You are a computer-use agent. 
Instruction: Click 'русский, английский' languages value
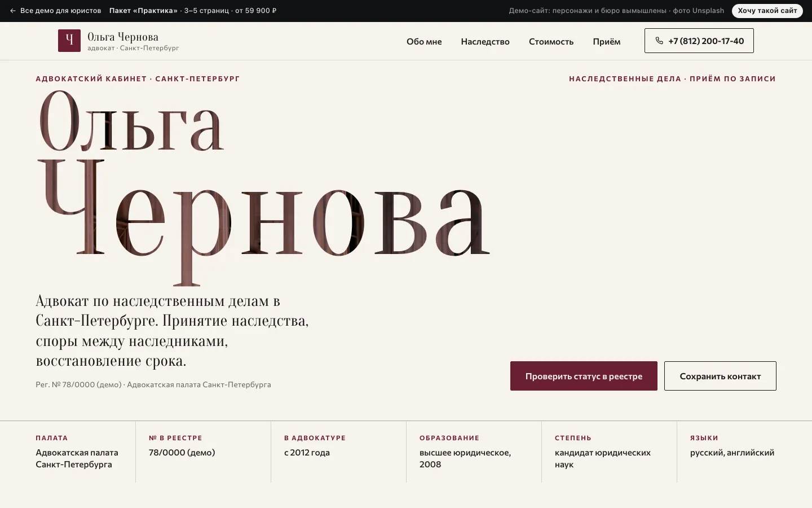732,453
